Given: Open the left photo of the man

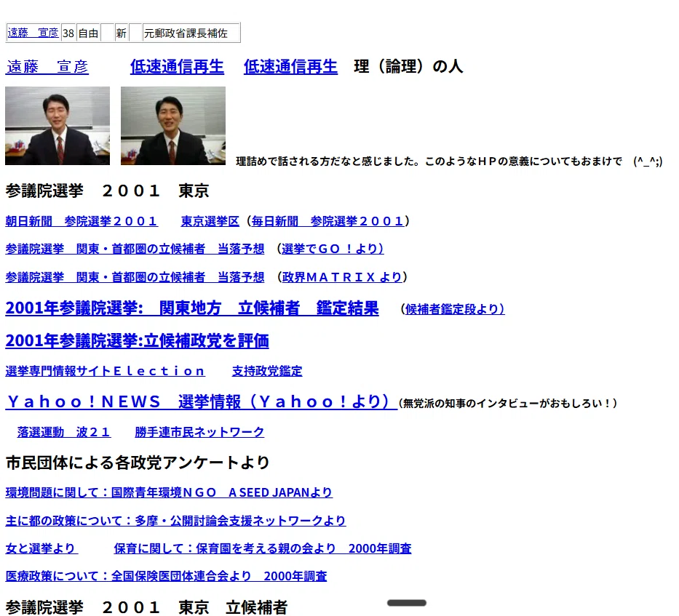Looking at the screenshot, I should tap(57, 126).
